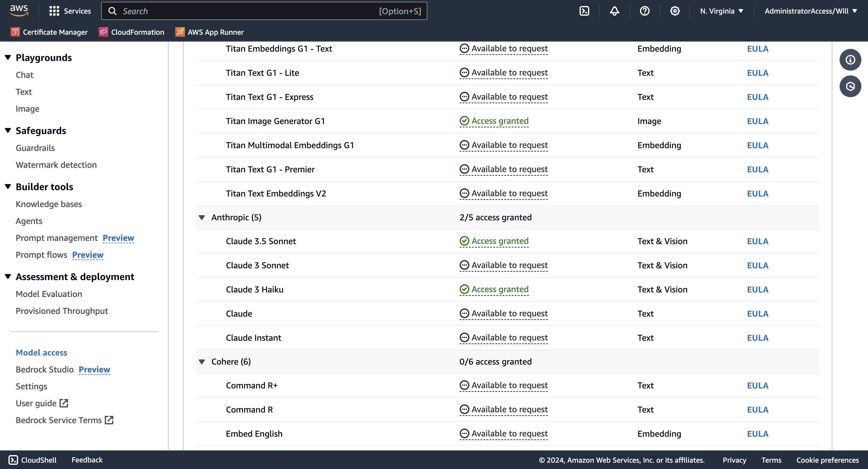This screenshot has width=868, height=469.
Task: View EULA for Command R
Action: (757, 410)
